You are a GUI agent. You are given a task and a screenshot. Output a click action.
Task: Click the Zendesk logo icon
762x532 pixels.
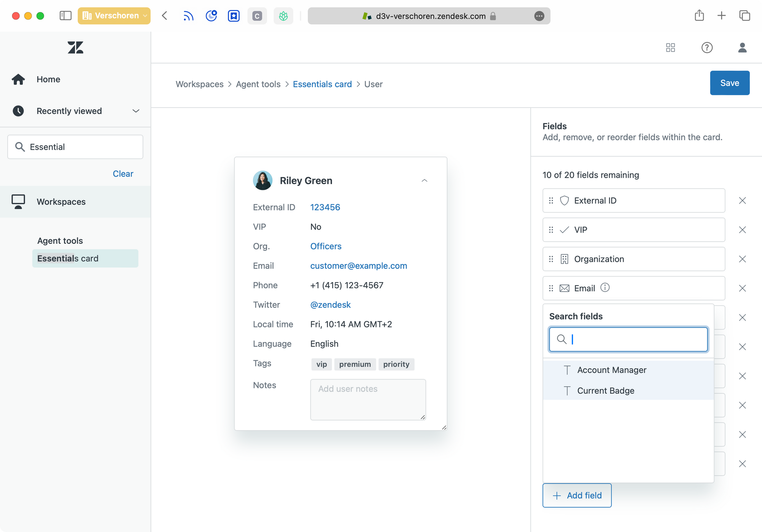(75, 48)
